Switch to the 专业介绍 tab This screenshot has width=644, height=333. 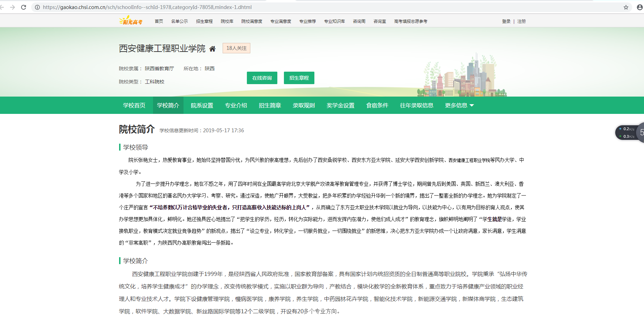[x=236, y=105]
